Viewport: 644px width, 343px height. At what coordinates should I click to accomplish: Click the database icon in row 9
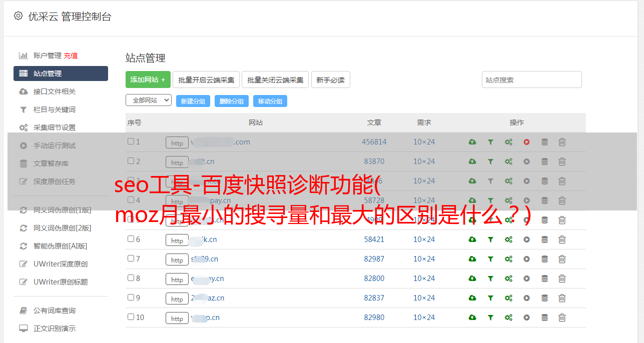coord(544,298)
